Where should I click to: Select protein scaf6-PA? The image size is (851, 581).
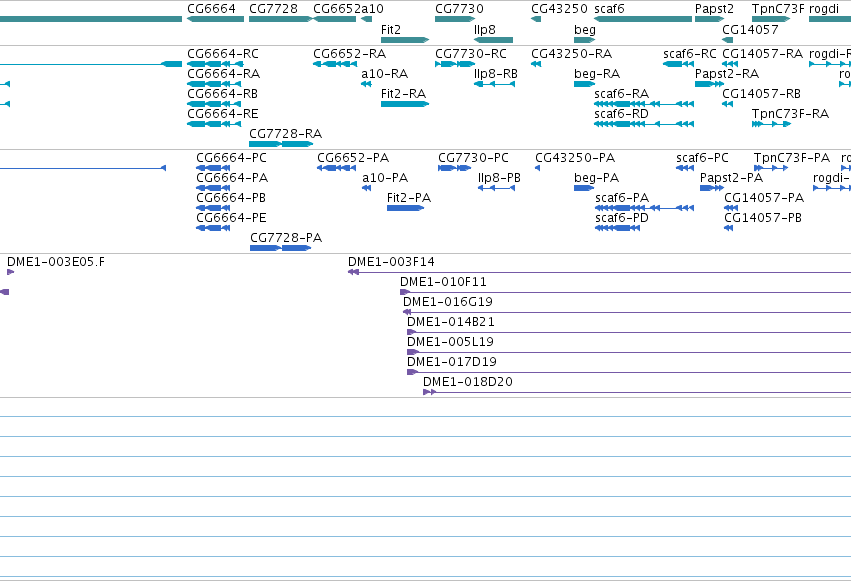click(x=644, y=208)
